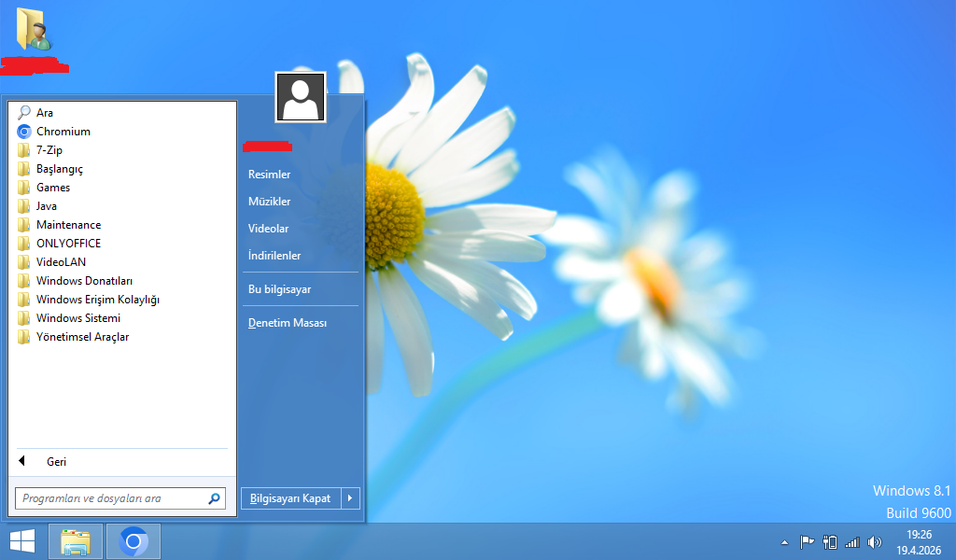
Task: Expand the shutdown options arrow
Action: tap(351, 498)
